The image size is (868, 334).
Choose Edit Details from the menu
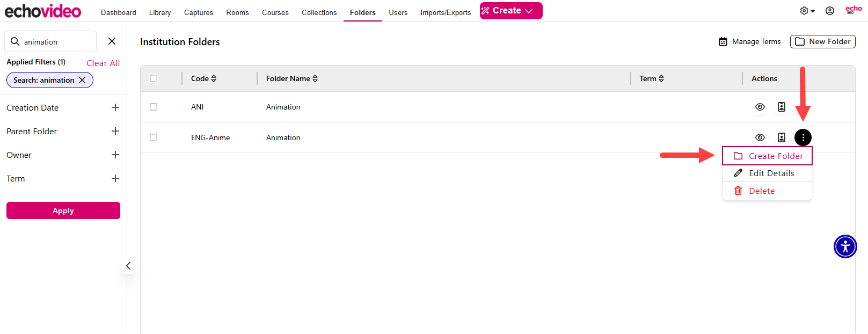tap(767, 173)
